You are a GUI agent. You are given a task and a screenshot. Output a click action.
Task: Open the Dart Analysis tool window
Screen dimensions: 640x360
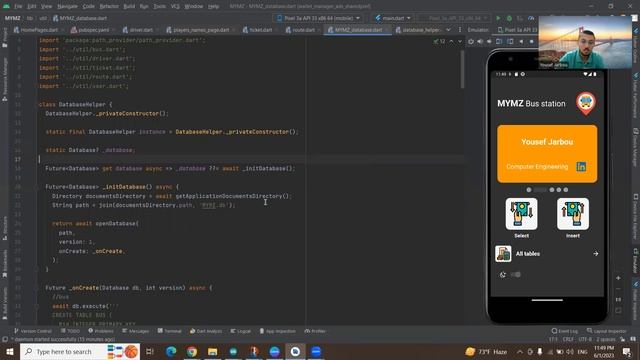point(206,331)
